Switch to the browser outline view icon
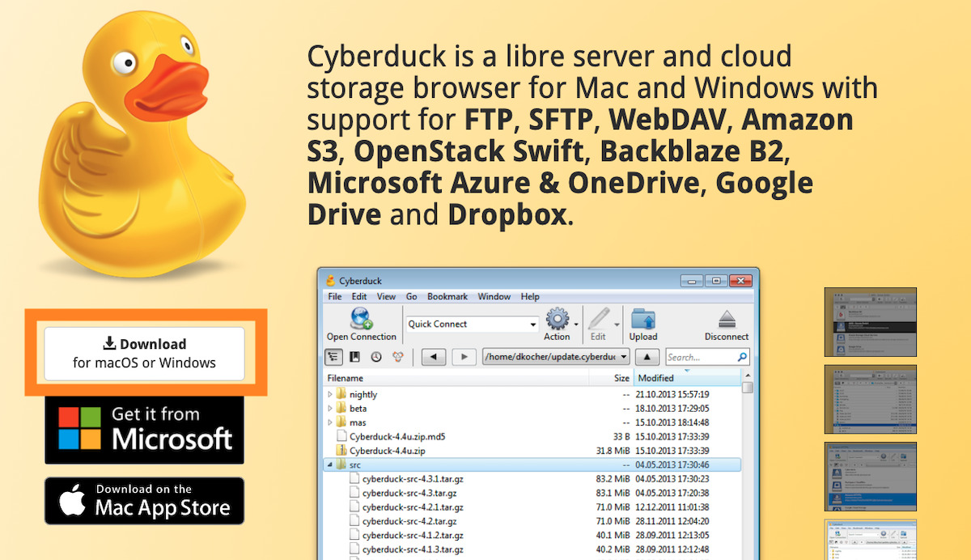The height and width of the screenshot is (560, 971). (334, 356)
